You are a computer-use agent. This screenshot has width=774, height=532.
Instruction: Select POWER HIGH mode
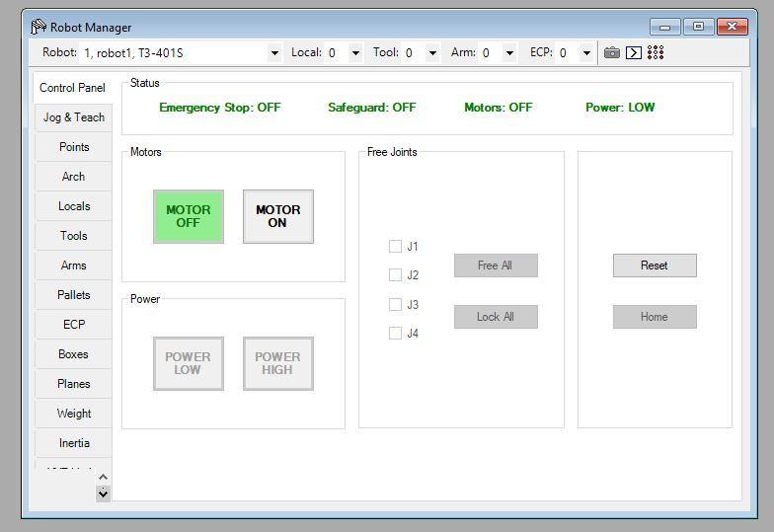tap(278, 363)
